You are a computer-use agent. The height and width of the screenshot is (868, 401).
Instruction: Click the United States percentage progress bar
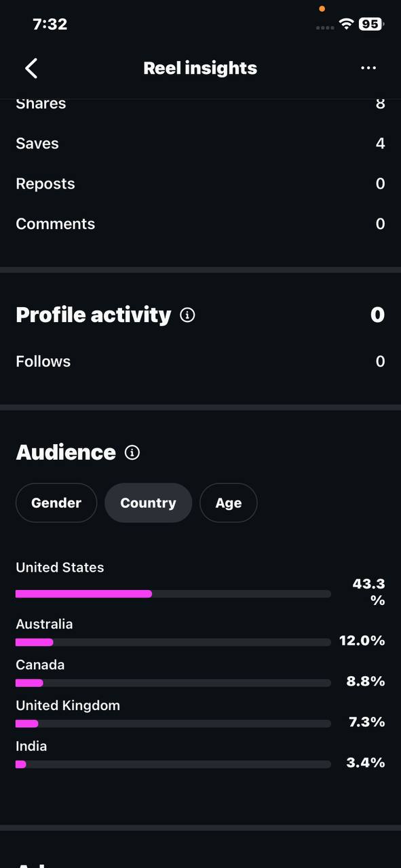pyautogui.click(x=173, y=593)
